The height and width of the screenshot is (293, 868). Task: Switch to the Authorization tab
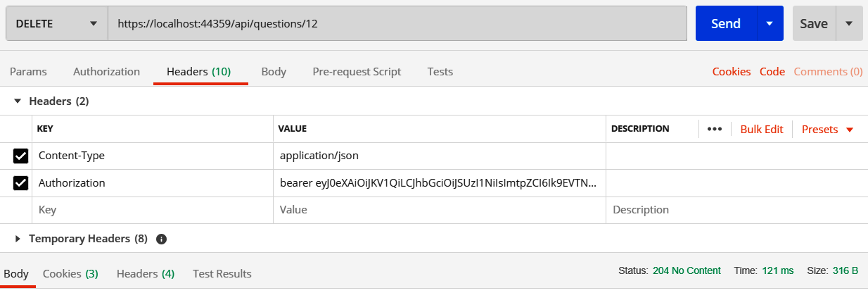106,72
